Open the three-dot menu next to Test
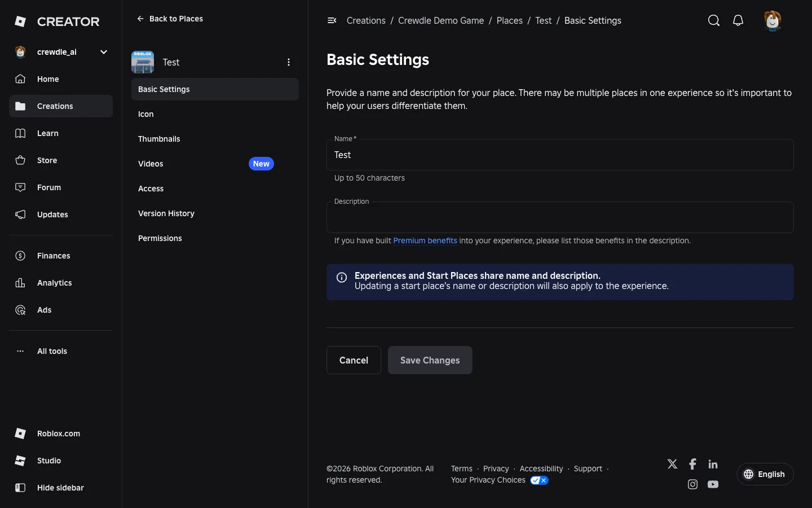This screenshot has width=812, height=508. 289,62
